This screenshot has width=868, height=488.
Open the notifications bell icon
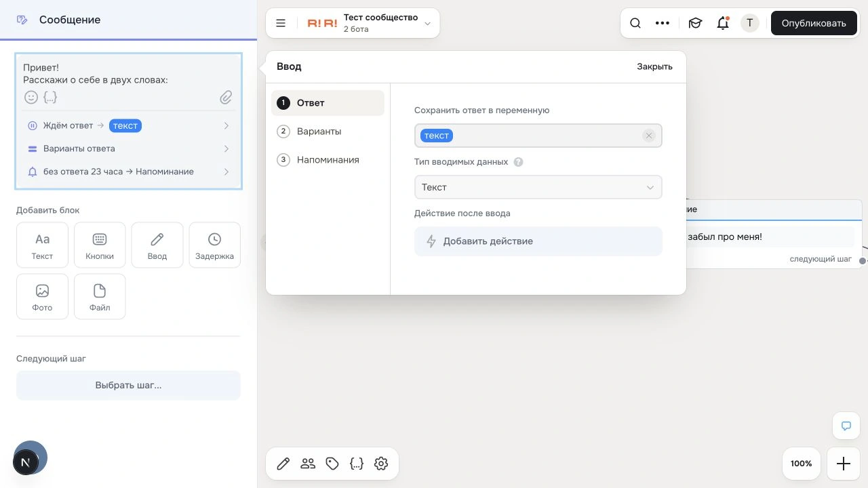pyautogui.click(x=723, y=23)
